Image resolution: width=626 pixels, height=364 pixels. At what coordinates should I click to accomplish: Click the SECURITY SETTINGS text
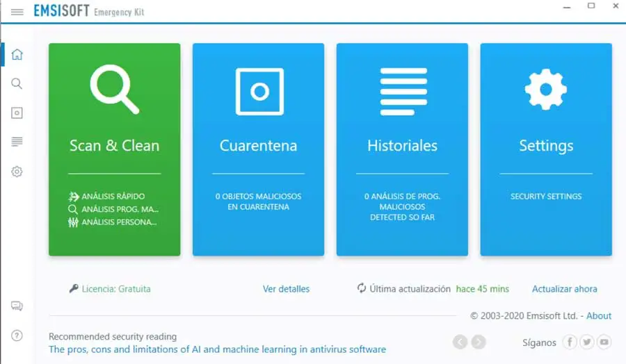pyautogui.click(x=546, y=196)
